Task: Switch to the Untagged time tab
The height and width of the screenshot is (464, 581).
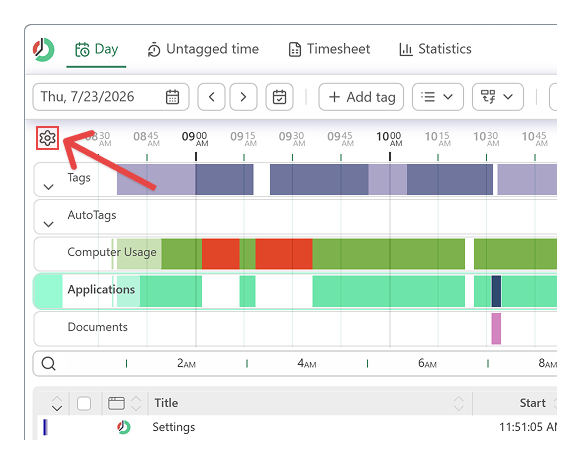Action: pos(203,49)
